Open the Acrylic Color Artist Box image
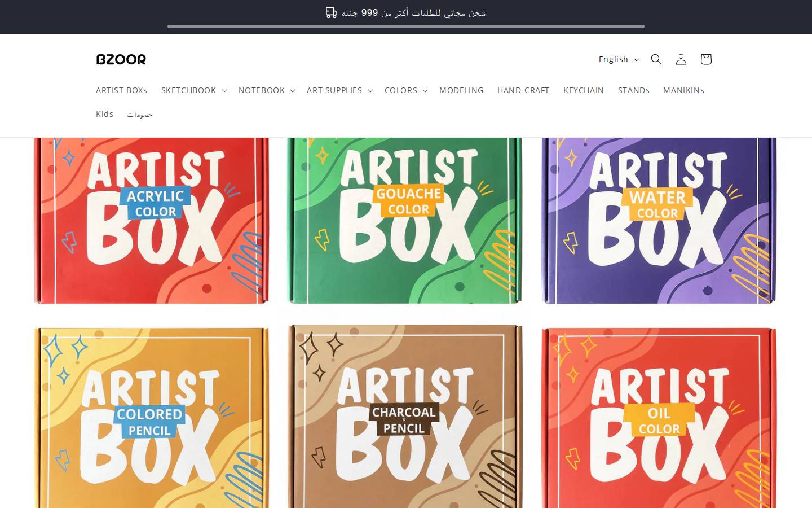 click(152, 221)
